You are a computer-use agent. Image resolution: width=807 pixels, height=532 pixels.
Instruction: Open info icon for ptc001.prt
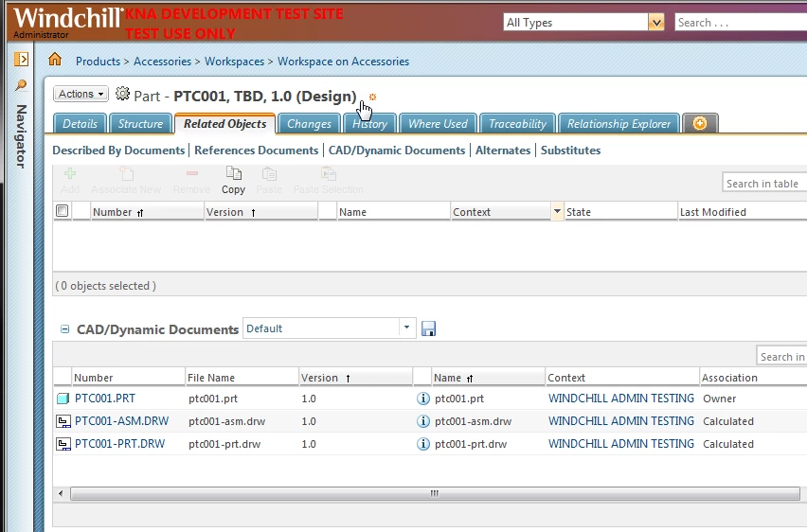(423, 399)
